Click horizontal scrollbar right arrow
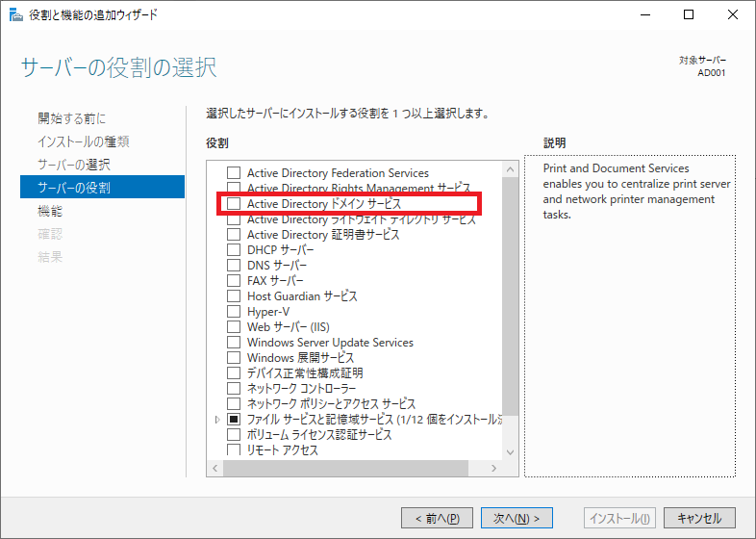756x539 pixels. coord(493,468)
